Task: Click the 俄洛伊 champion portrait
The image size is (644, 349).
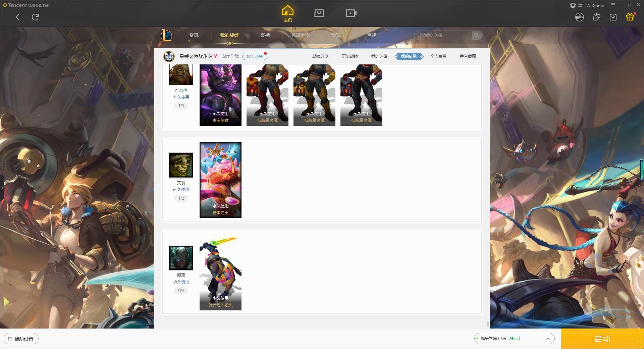Action: pos(181,74)
